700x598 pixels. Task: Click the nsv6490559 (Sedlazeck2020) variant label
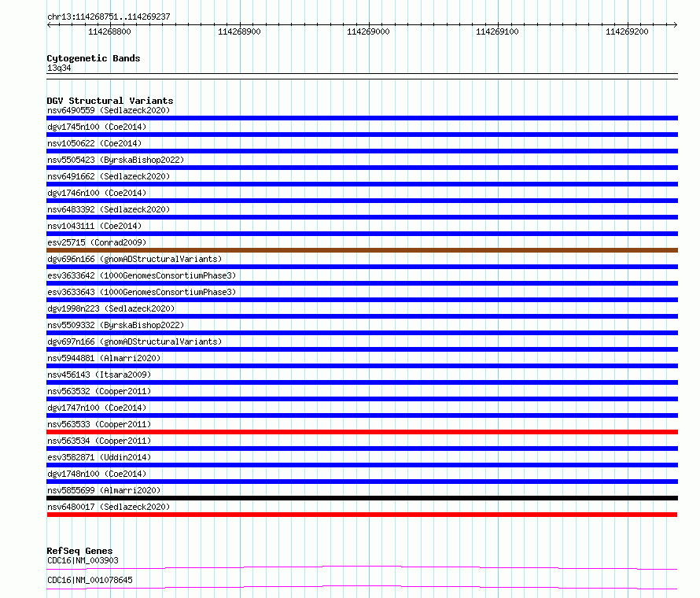[109, 110]
